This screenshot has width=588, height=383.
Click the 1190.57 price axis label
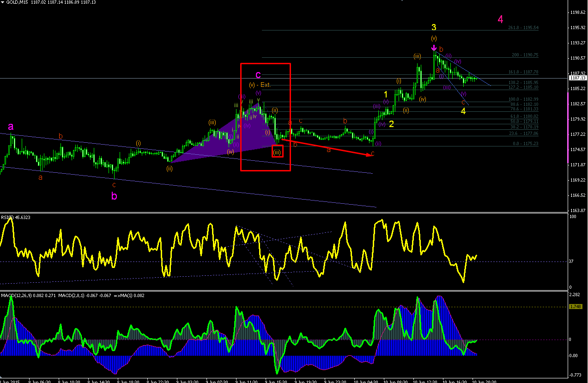pyautogui.click(x=577, y=58)
